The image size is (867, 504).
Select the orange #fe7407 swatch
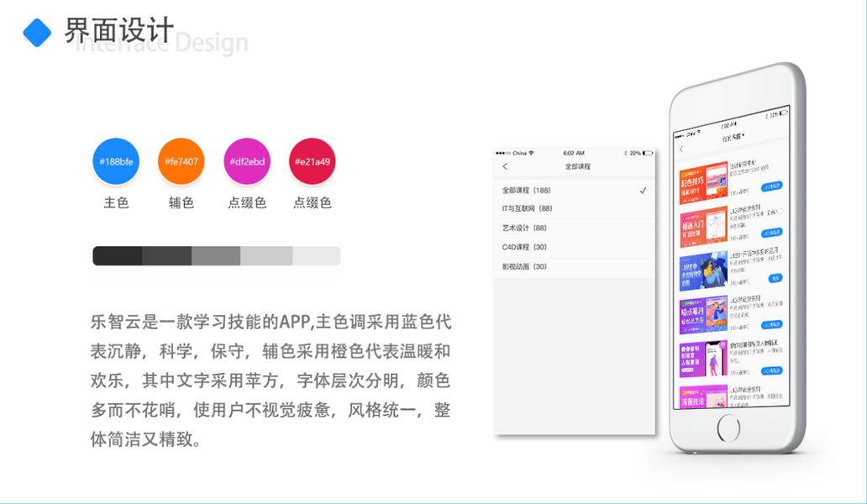[x=181, y=161]
